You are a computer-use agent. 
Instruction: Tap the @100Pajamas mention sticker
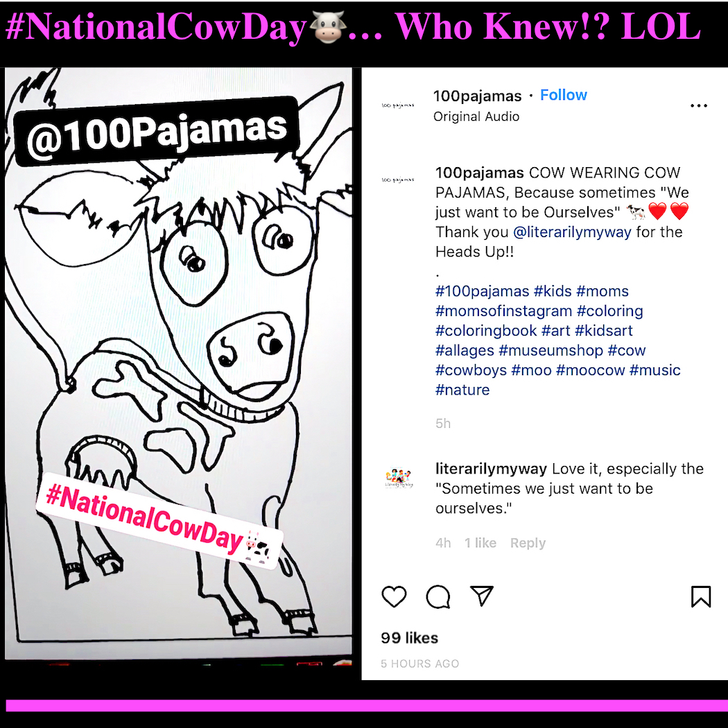coord(157,131)
